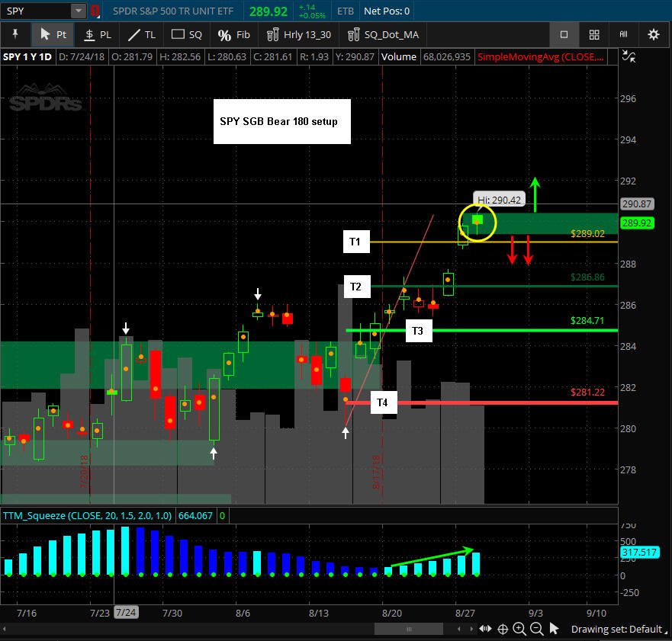Click the TTM_Squeeze study title
This screenshot has height=641, width=672.
[x=88, y=515]
